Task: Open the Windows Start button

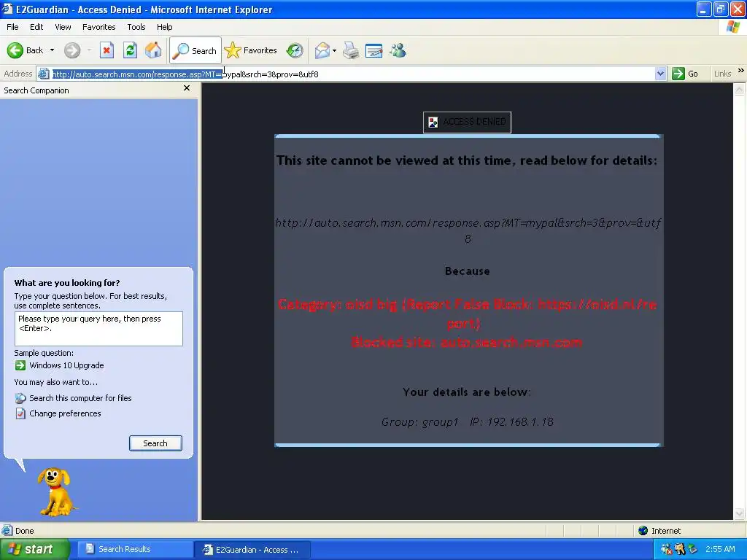Action: coord(34,549)
